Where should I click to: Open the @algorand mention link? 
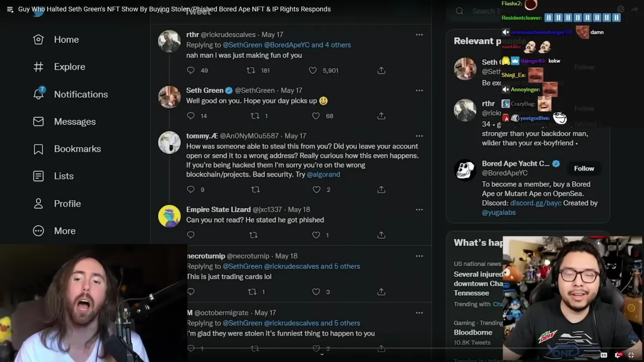pyautogui.click(x=324, y=174)
